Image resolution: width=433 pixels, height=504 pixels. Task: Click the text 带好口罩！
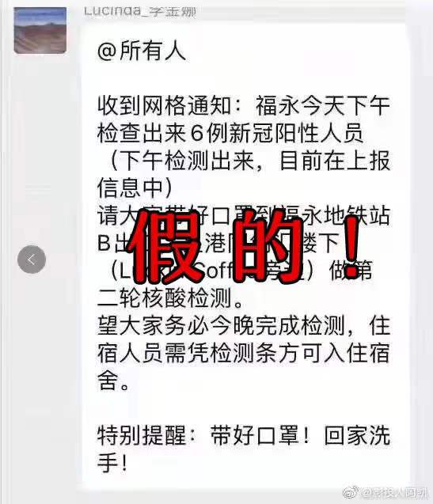click(x=261, y=436)
